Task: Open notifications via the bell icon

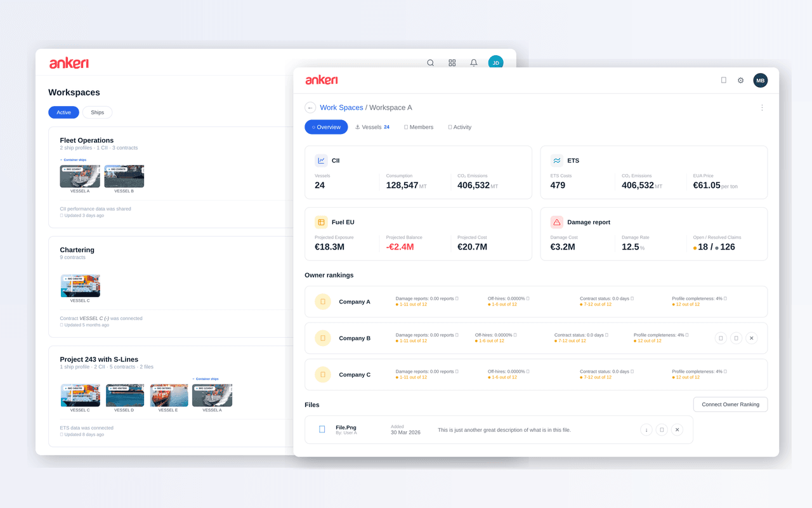Action: click(473, 63)
